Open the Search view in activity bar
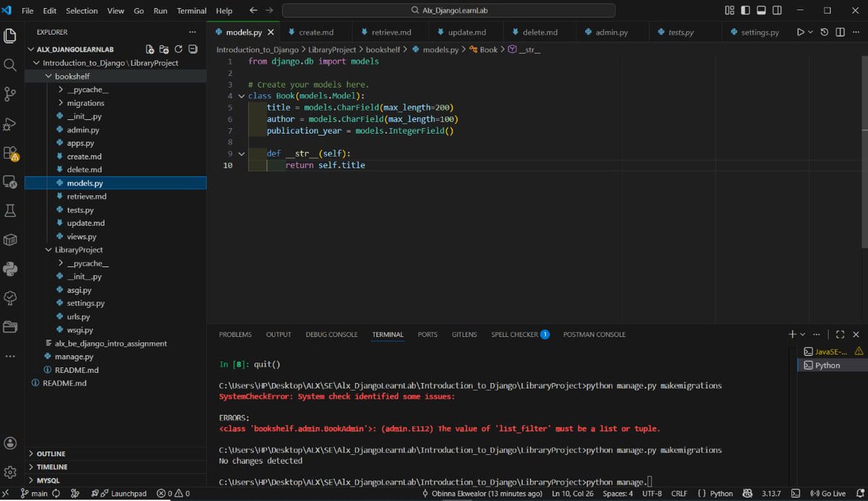The image size is (868, 501). coord(10,65)
